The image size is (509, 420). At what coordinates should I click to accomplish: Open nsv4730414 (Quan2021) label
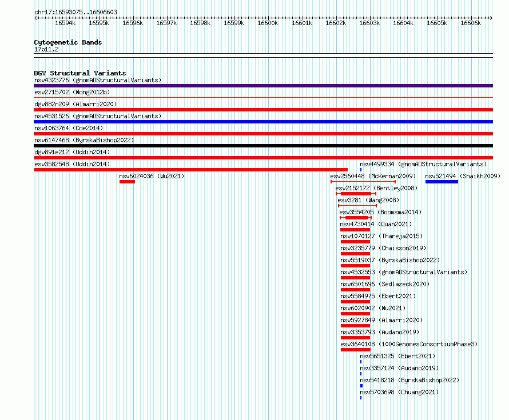pos(376,224)
